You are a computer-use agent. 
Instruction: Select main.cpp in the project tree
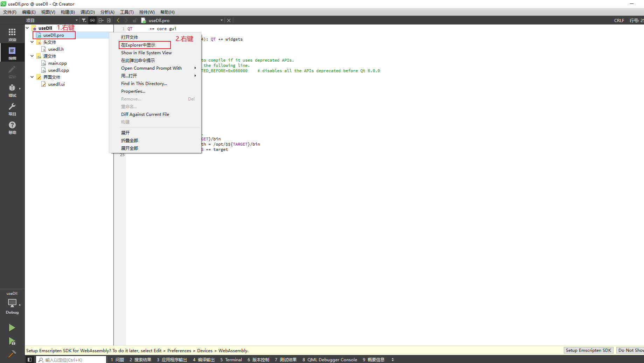tap(57, 63)
